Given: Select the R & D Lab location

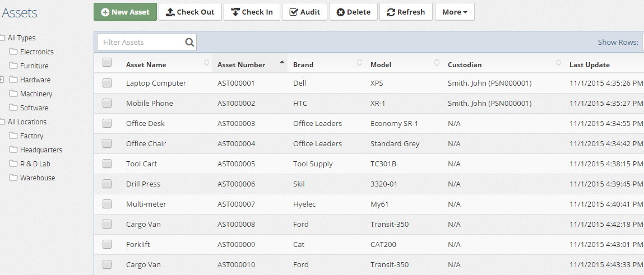Looking at the screenshot, I should pyautogui.click(x=35, y=164).
